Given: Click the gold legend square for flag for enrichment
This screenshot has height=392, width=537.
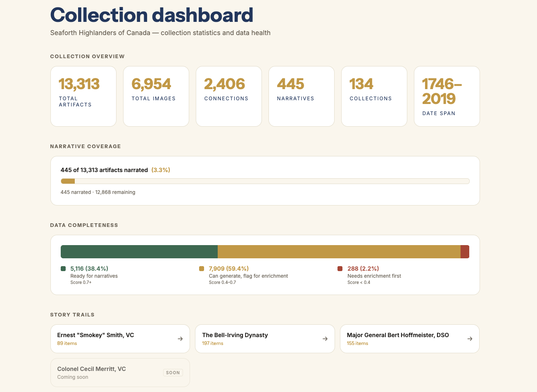Looking at the screenshot, I should (x=202, y=269).
